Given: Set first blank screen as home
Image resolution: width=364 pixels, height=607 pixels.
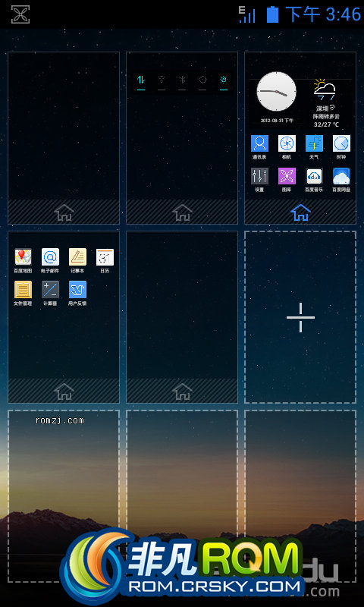Looking at the screenshot, I should [x=64, y=212].
